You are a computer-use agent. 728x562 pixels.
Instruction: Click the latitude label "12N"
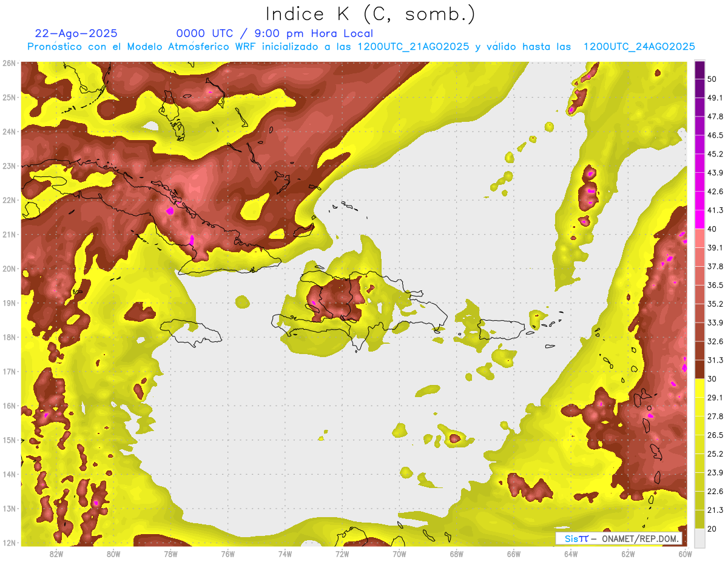click(x=9, y=543)
